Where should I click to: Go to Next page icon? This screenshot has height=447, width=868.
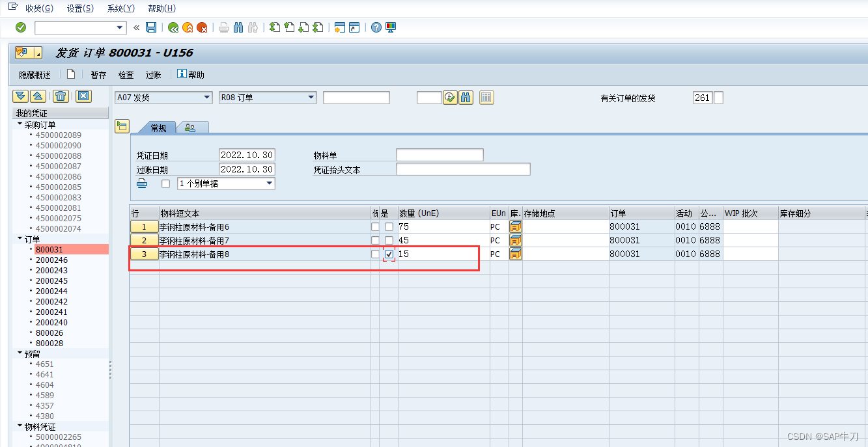[303, 27]
